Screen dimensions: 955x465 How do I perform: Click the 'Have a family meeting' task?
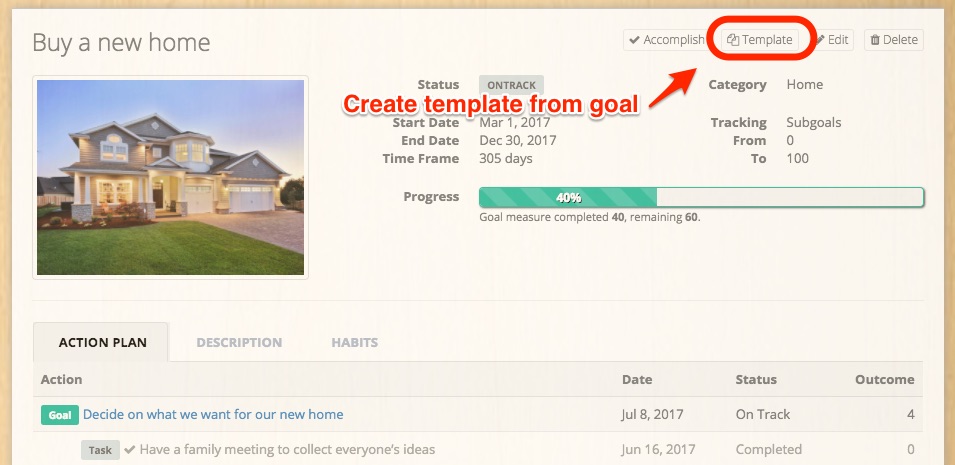287,450
